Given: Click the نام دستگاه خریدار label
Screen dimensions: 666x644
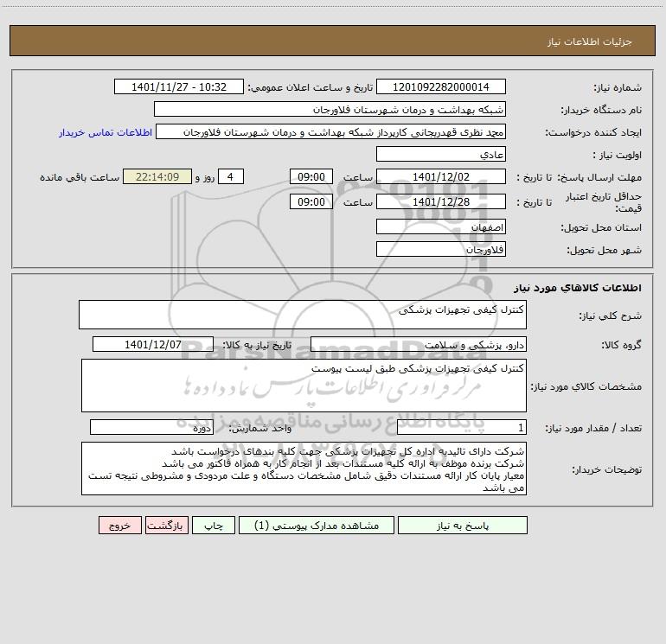Looking at the screenshot, I should pyautogui.click(x=601, y=111).
